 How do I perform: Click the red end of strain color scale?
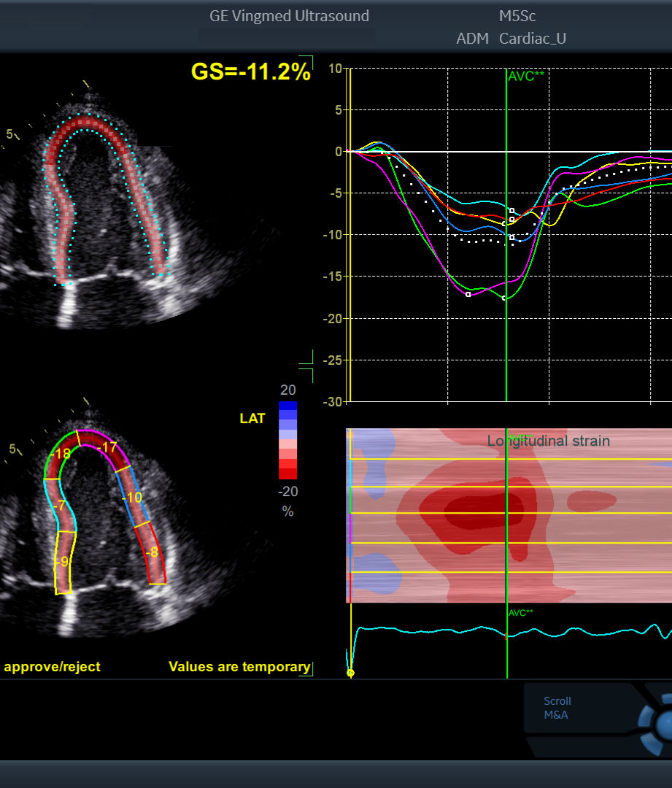(x=288, y=474)
